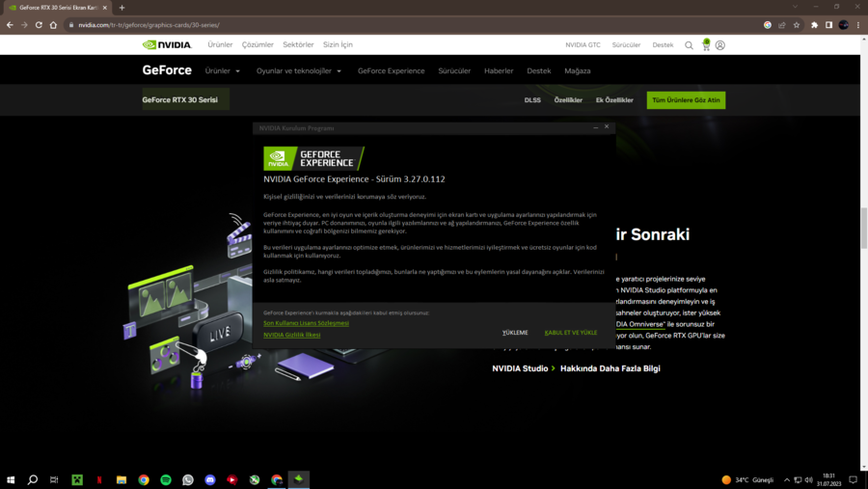The width and height of the screenshot is (868, 489).
Task: Open Windows taskbar search
Action: (x=33, y=479)
